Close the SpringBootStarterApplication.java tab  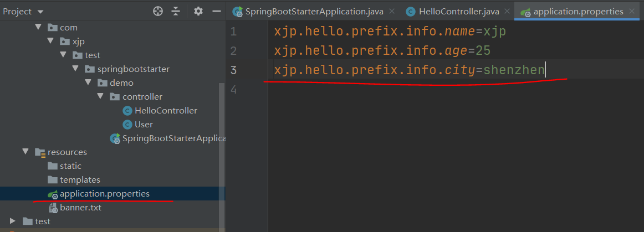(x=391, y=12)
